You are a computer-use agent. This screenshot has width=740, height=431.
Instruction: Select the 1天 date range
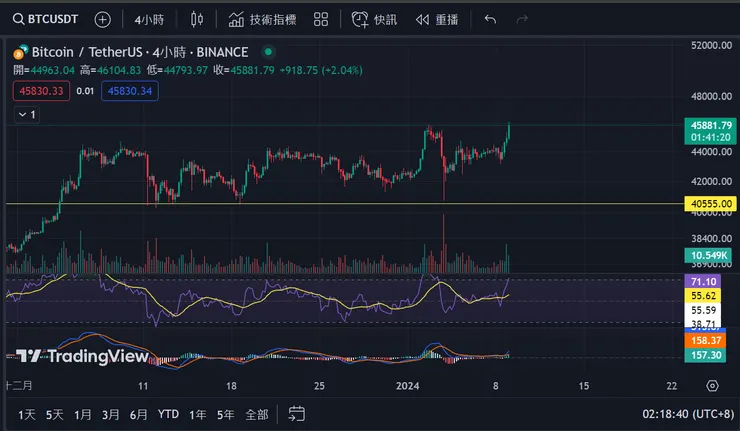click(x=27, y=415)
